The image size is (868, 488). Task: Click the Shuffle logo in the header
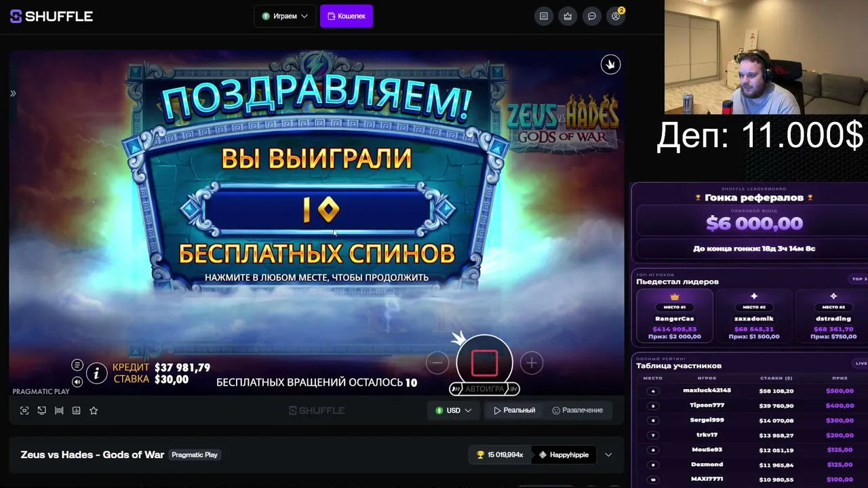pyautogui.click(x=52, y=16)
